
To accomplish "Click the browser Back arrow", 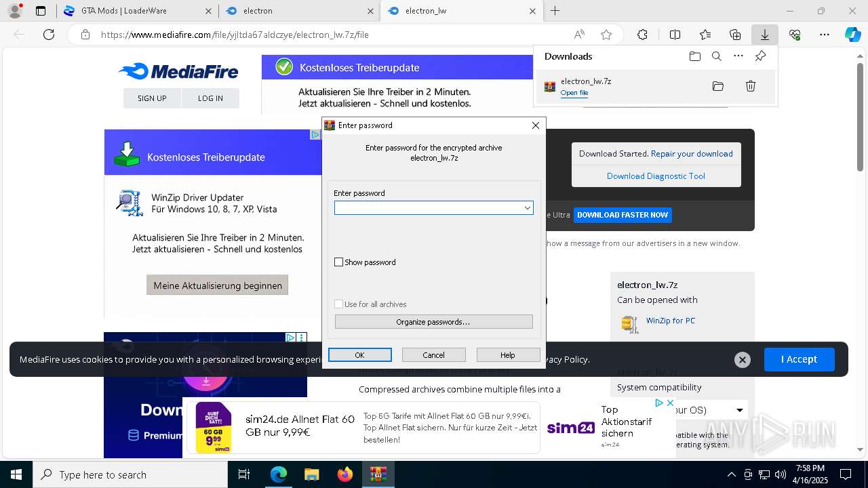I will 19,35.
